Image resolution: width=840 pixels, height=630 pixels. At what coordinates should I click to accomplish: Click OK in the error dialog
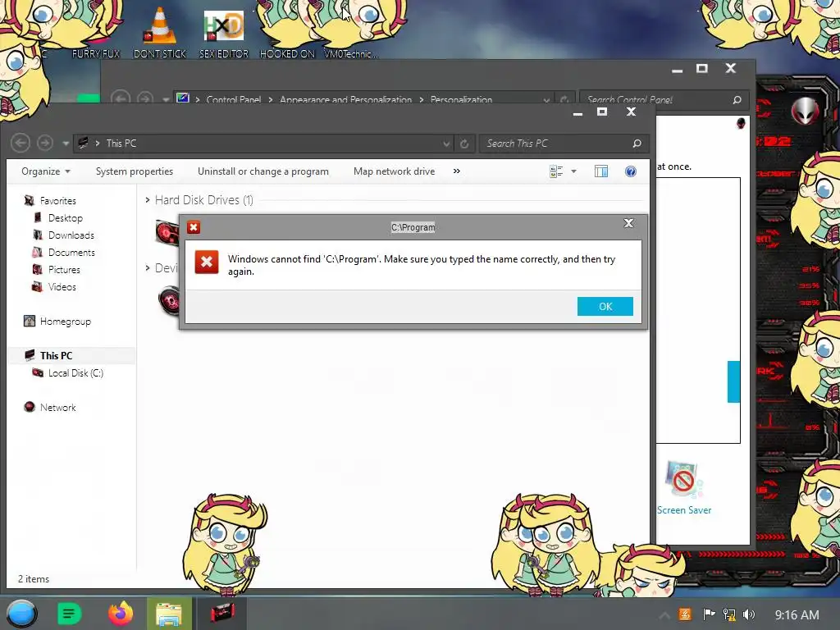(x=605, y=307)
